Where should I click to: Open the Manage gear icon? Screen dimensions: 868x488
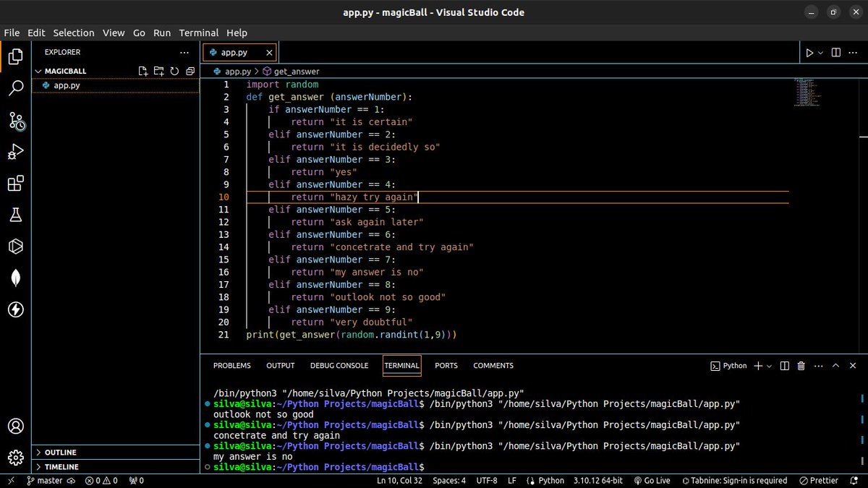[x=15, y=458]
